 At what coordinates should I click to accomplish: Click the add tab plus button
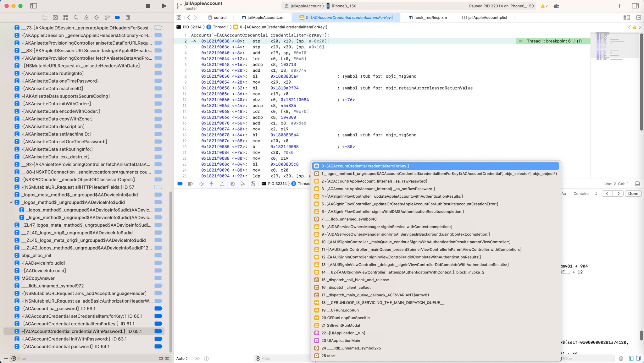619,6
